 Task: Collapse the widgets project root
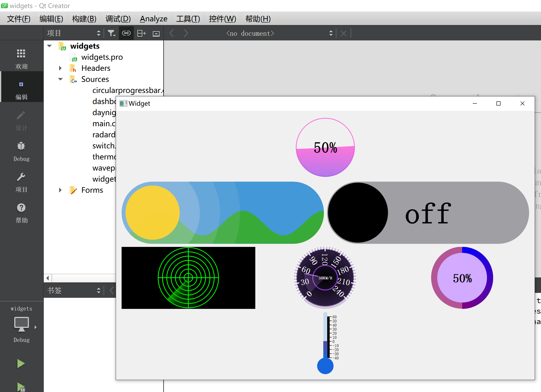[x=49, y=46]
